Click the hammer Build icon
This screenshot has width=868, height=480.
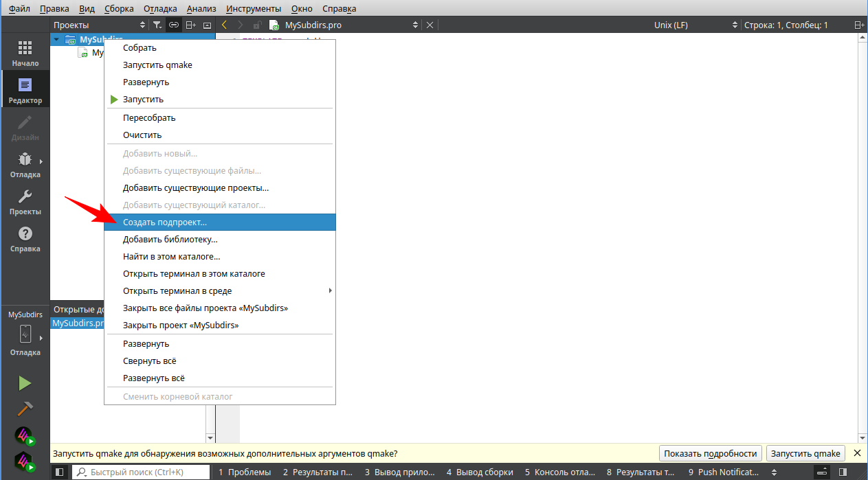pos(25,409)
